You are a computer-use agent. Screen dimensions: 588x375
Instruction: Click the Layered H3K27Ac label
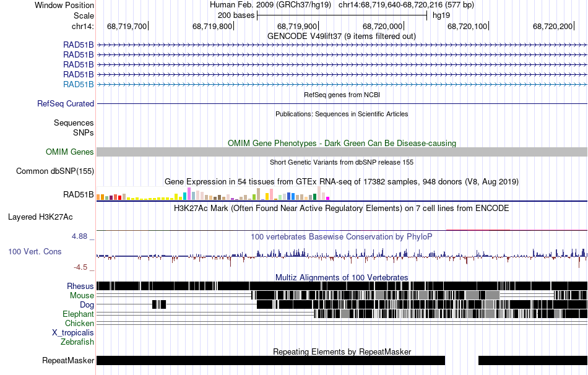[x=40, y=217]
